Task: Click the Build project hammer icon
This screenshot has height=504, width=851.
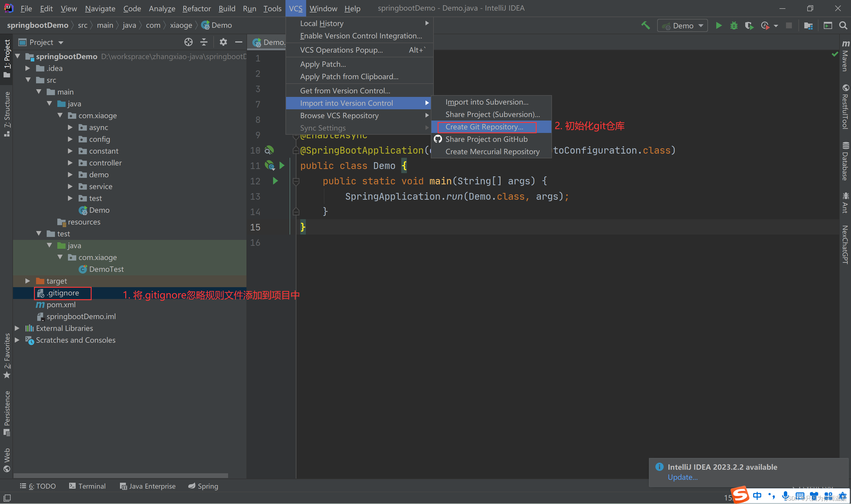Action: click(x=645, y=25)
